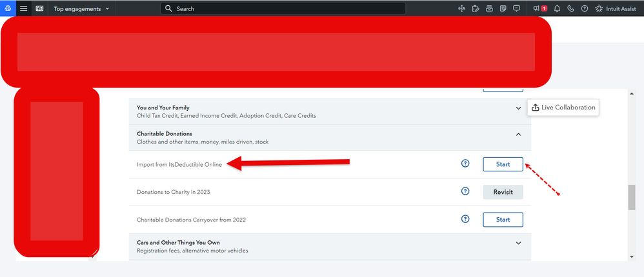The height and width of the screenshot is (277, 644).
Task: Open the sticky note icon
Action: click(503, 8)
